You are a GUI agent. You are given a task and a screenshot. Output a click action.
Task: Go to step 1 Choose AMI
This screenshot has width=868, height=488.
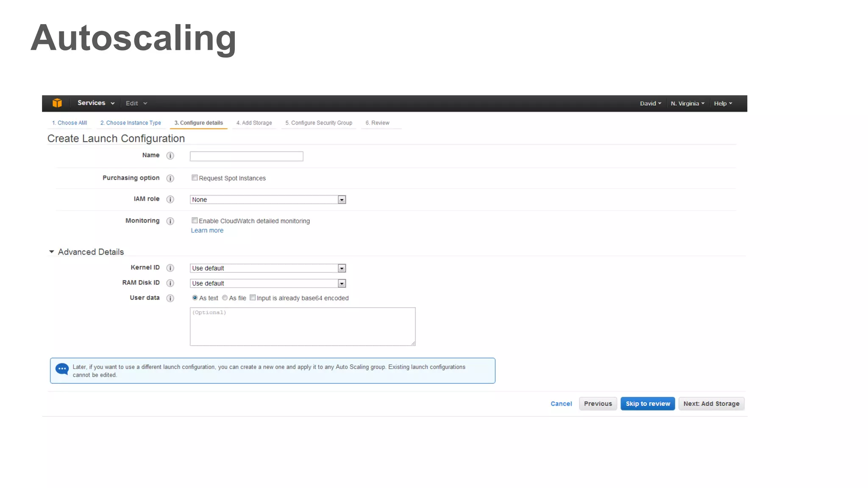click(70, 123)
